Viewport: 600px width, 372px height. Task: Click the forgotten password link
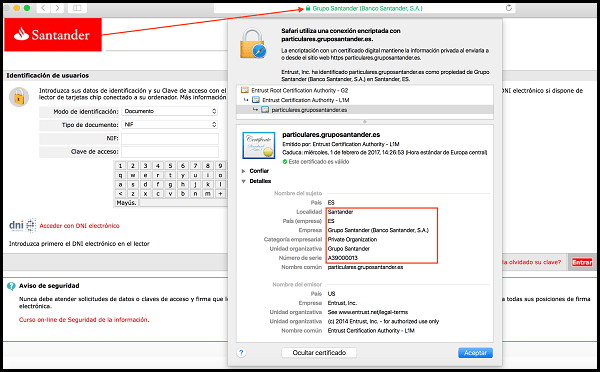532,262
